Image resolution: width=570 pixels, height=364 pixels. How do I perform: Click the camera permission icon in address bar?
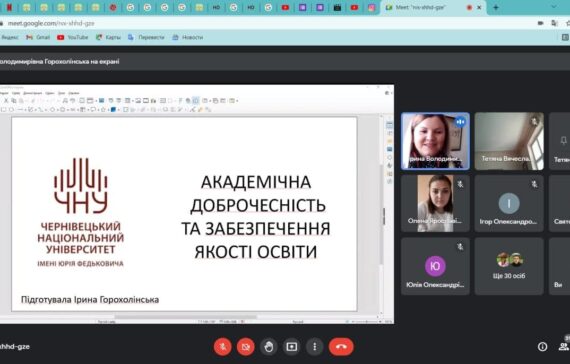pos(541,23)
